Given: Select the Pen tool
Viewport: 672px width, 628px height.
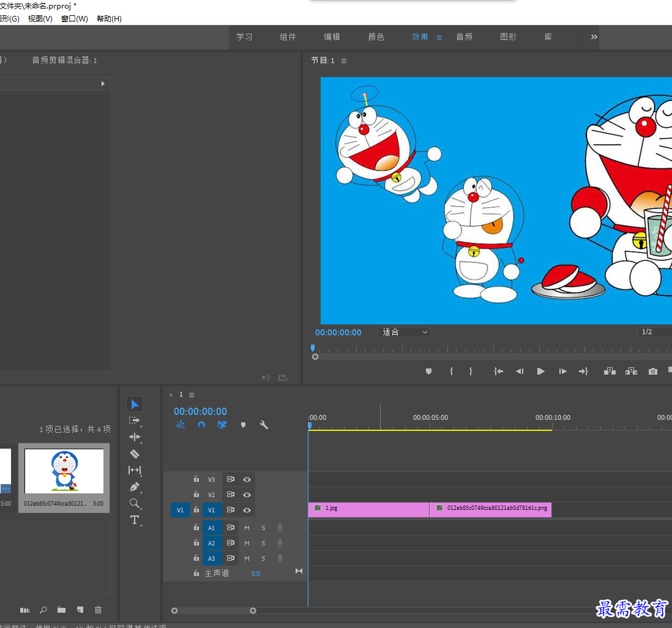Looking at the screenshot, I should coord(135,487).
